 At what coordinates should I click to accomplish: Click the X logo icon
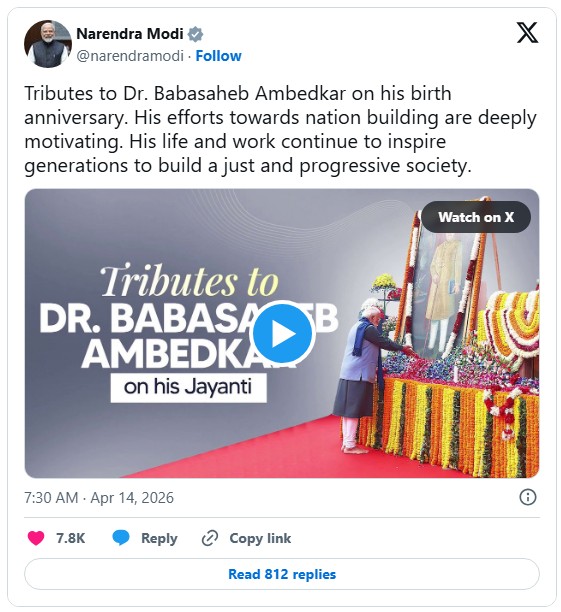527,33
